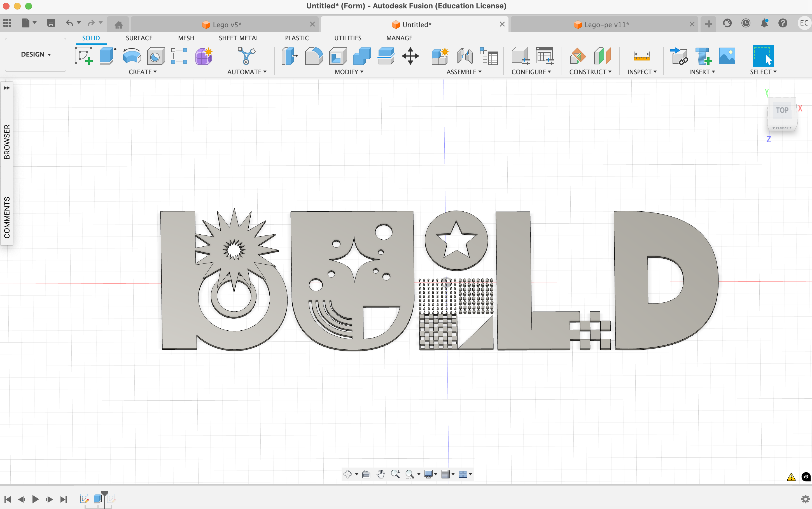The image size is (812, 509).
Task: Click TOP face of the view cube
Action: pyautogui.click(x=782, y=110)
